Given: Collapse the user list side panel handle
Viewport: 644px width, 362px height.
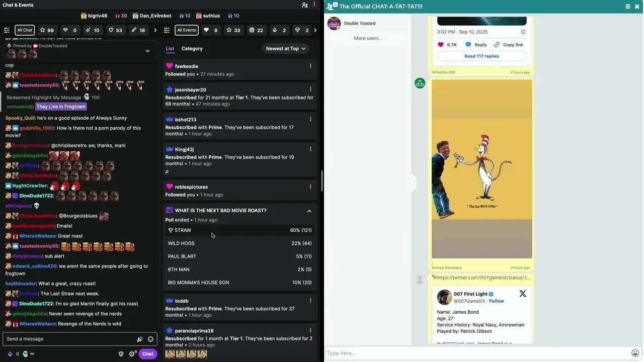Looking at the screenshot, I should [414, 182].
